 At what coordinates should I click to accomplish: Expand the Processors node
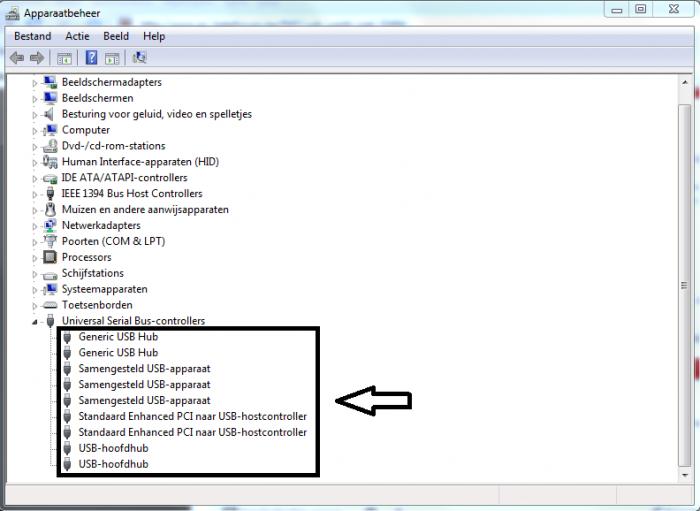34,258
